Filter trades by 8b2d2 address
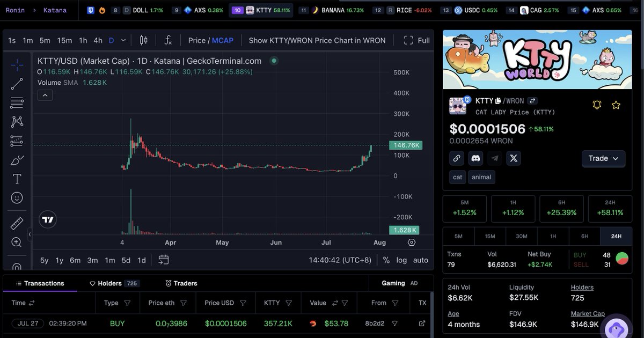This screenshot has width=644, height=338. pyautogui.click(x=395, y=324)
